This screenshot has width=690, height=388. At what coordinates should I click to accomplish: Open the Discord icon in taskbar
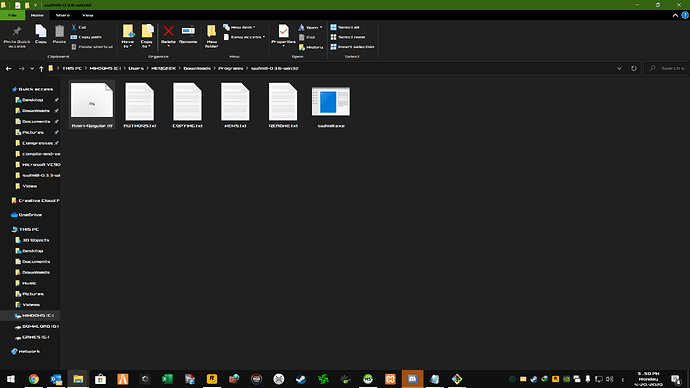412,379
